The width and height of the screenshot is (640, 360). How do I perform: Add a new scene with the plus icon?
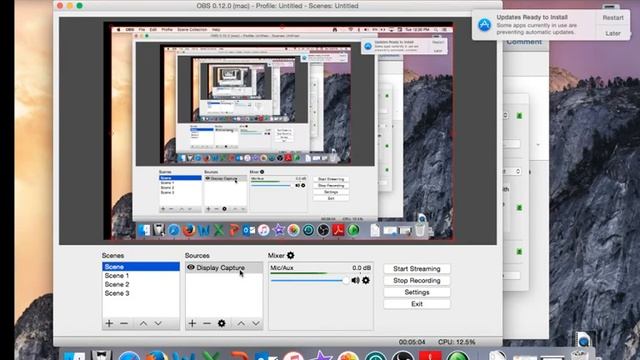109,323
